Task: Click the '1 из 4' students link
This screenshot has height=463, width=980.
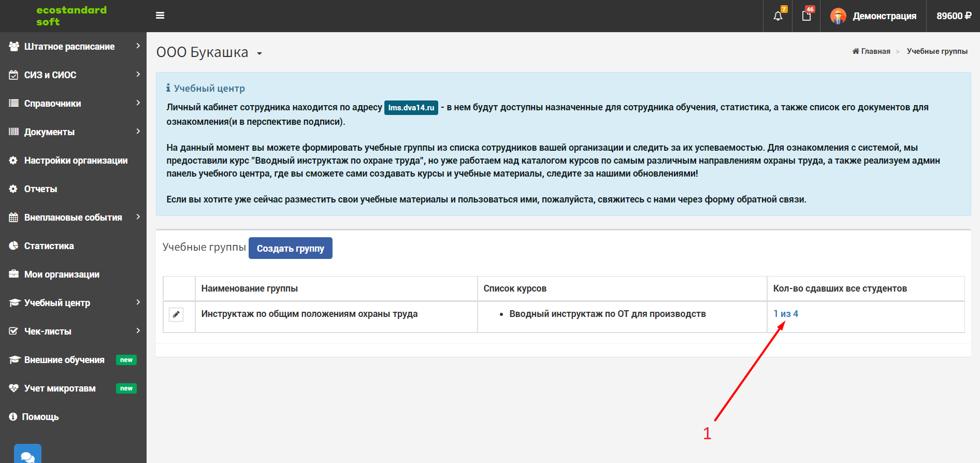Action: (786, 314)
